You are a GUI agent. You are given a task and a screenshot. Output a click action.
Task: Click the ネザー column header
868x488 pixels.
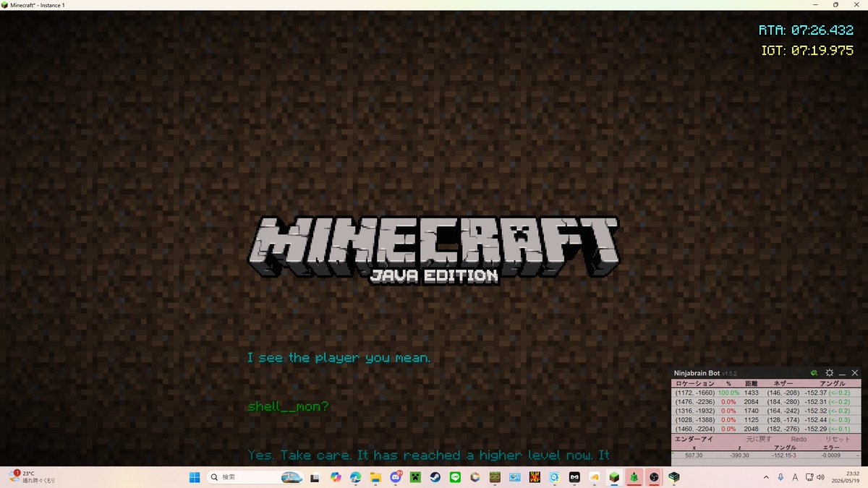click(x=783, y=383)
